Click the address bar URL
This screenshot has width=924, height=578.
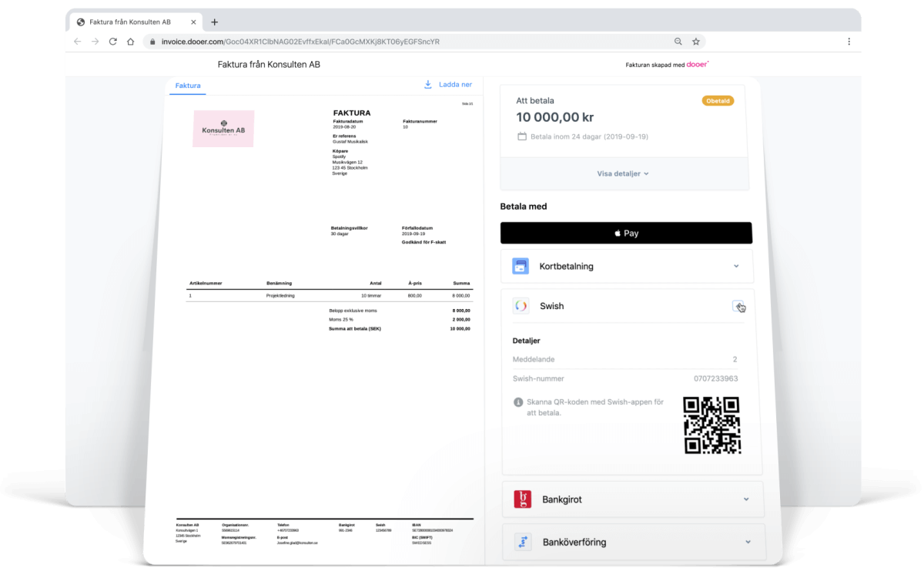pyautogui.click(x=300, y=42)
